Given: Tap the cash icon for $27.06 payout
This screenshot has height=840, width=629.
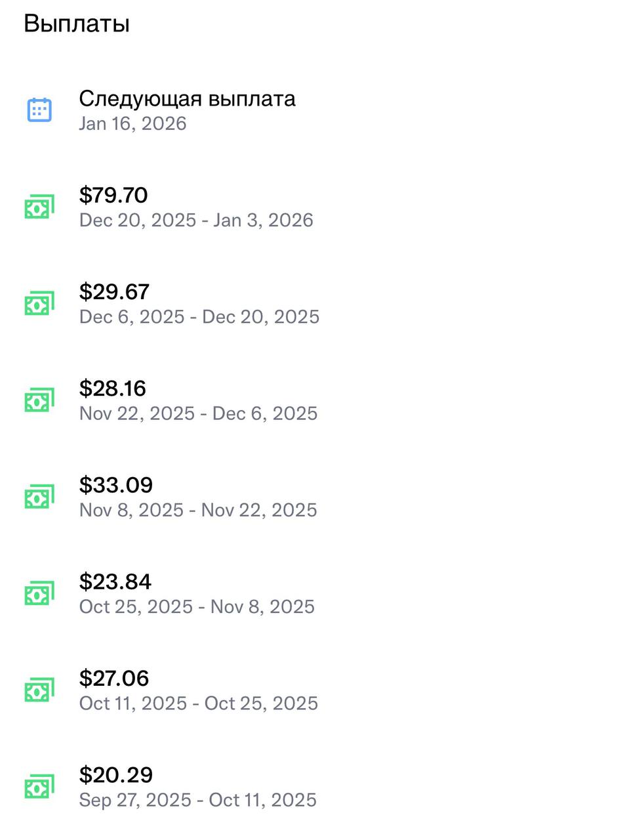Looking at the screenshot, I should [39, 690].
